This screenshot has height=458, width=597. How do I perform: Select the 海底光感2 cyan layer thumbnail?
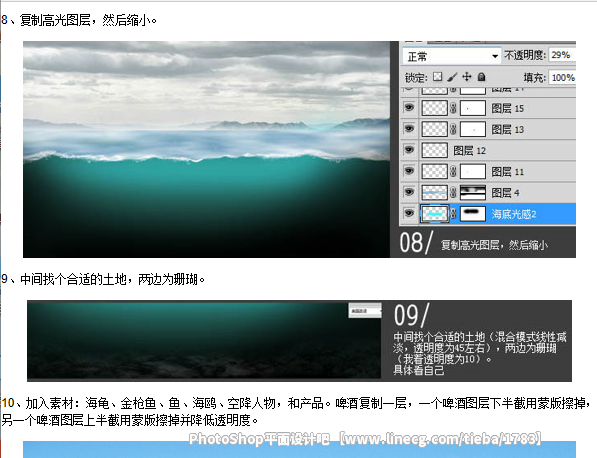434,214
